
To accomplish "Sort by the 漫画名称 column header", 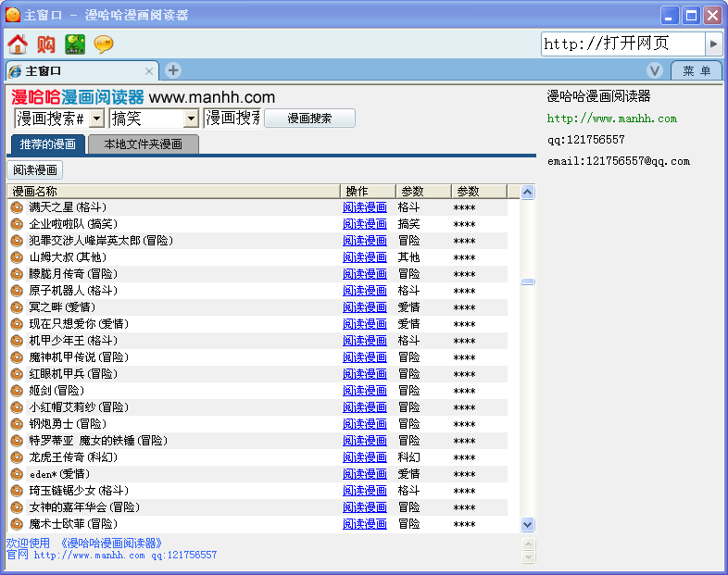I will click(x=173, y=191).
